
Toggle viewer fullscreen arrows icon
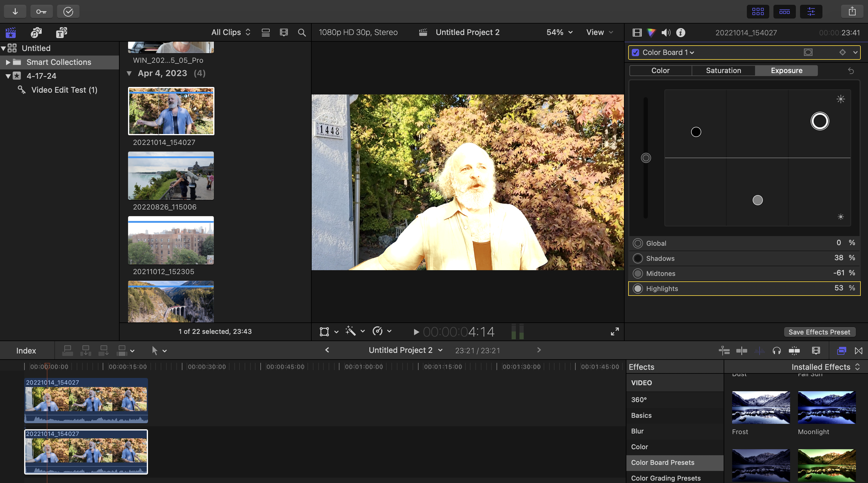coord(615,331)
